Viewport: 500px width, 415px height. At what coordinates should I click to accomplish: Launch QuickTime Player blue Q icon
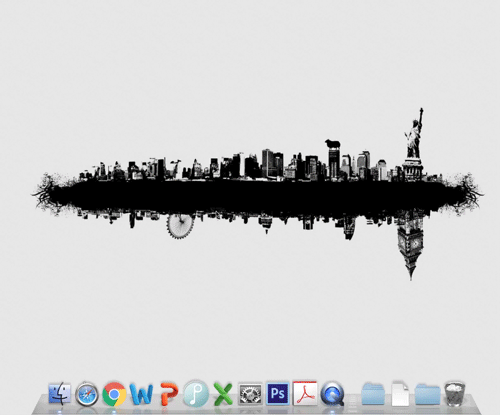point(332,394)
